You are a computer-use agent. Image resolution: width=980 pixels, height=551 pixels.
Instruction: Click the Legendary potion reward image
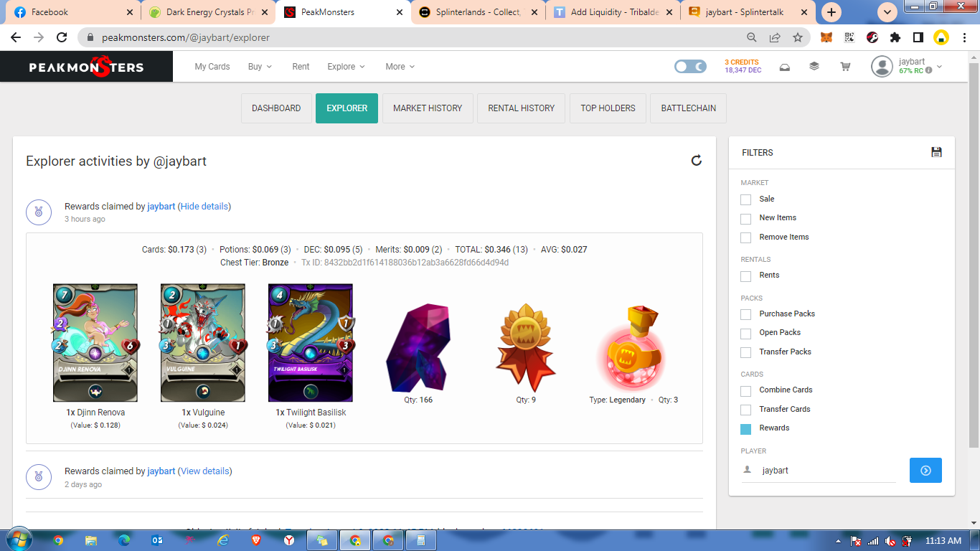click(633, 347)
